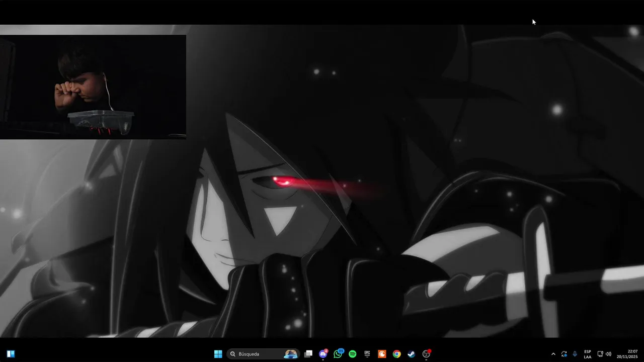Open WhatsApp from the taskbar
The image size is (644, 362).
(x=338, y=354)
